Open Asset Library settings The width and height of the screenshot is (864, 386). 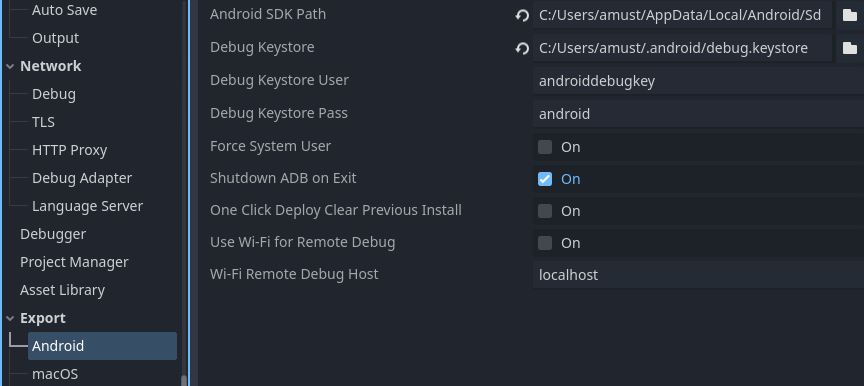coord(62,290)
